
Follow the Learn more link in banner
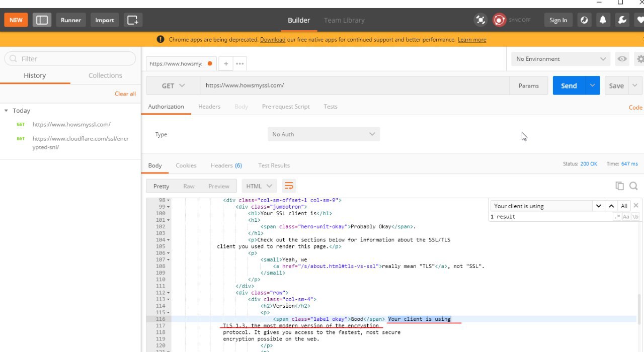pos(472,40)
